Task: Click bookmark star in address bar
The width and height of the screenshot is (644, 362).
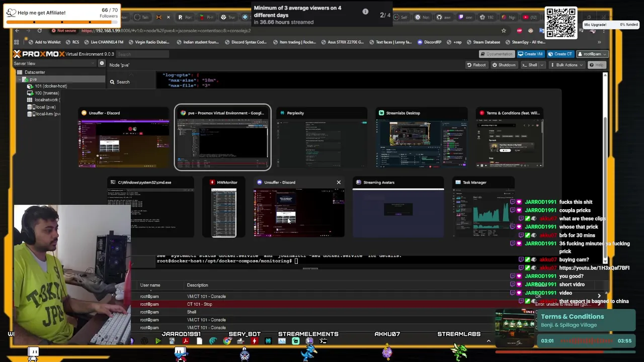Action: [504, 31]
